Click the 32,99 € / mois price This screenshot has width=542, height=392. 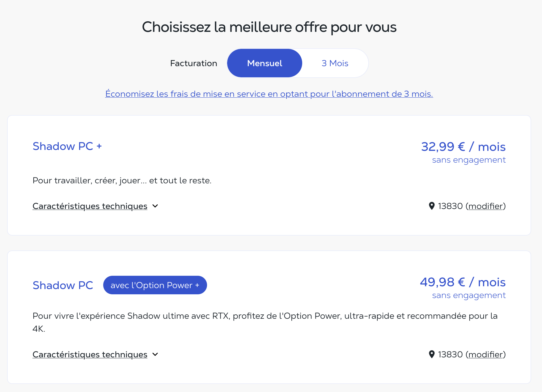[x=463, y=147]
